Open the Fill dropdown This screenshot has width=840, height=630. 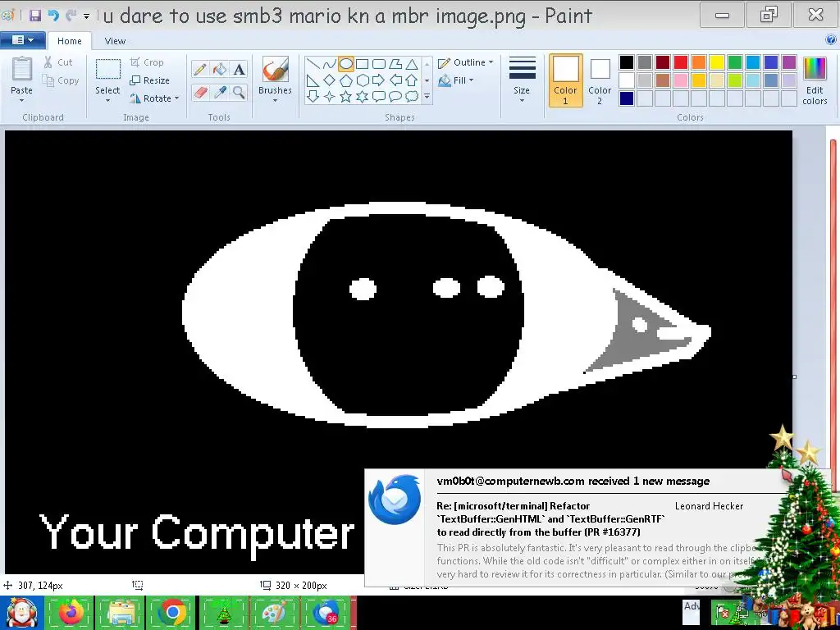456,80
